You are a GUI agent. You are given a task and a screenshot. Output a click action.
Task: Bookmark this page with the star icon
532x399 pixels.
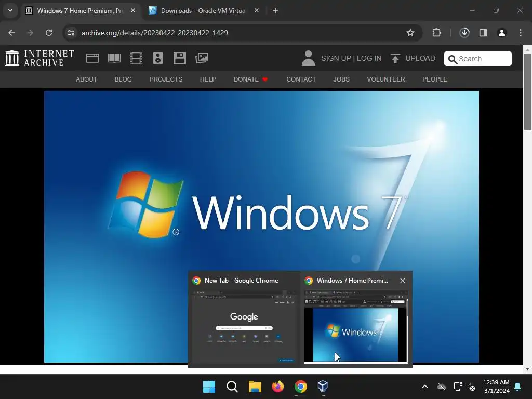(410, 33)
